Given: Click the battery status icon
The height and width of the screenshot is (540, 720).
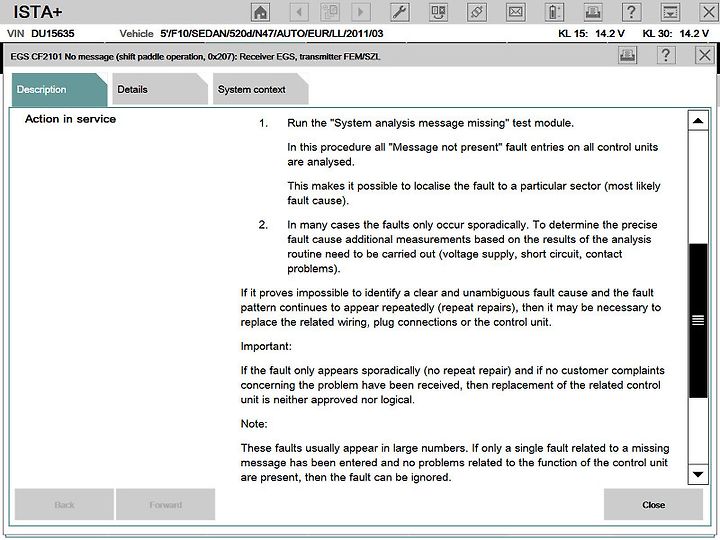Looking at the screenshot, I should 554,12.
